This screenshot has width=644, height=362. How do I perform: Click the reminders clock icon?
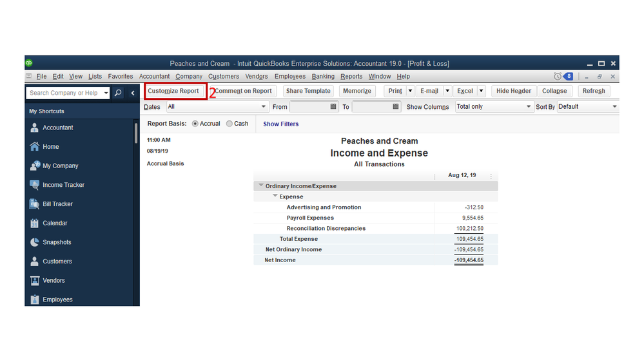click(558, 77)
